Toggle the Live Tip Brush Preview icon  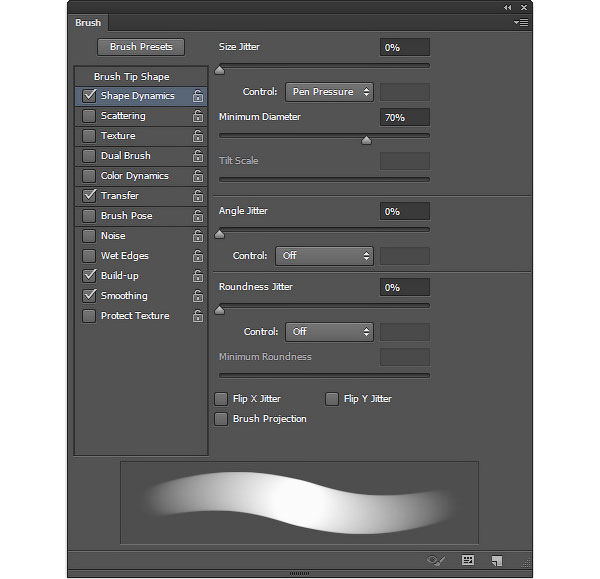tap(436, 561)
